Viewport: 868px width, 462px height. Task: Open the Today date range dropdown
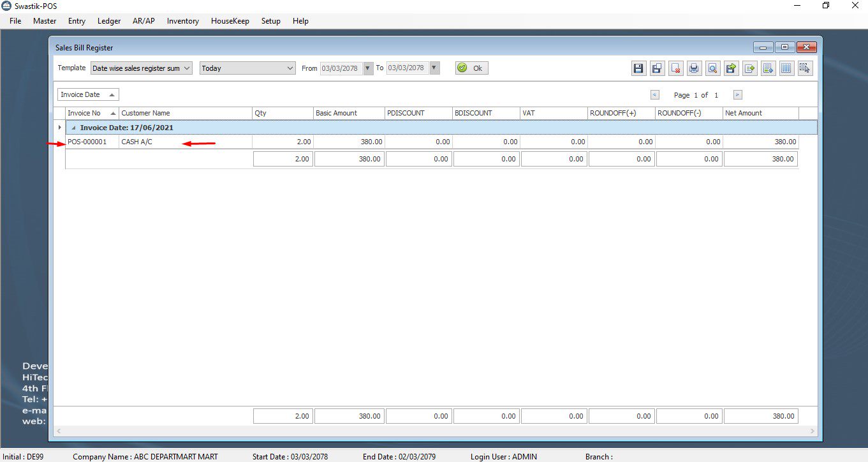click(x=290, y=68)
